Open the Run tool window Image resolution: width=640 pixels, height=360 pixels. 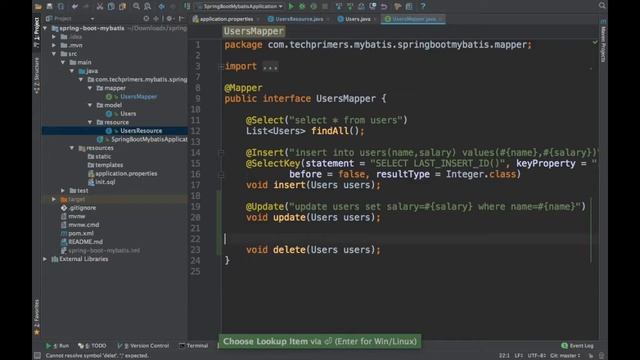pyautogui.click(x=58, y=346)
